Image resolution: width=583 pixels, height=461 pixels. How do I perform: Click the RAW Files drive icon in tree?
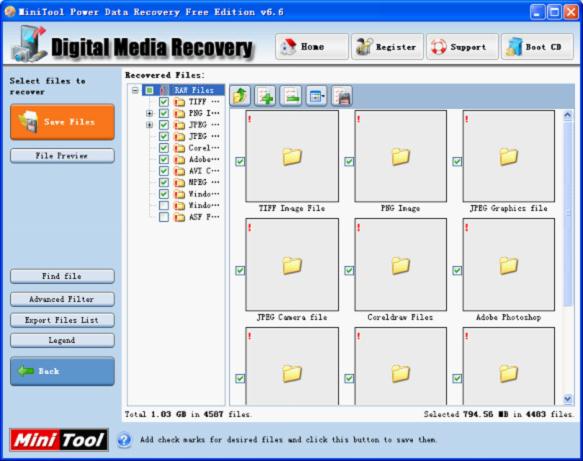coord(165,90)
